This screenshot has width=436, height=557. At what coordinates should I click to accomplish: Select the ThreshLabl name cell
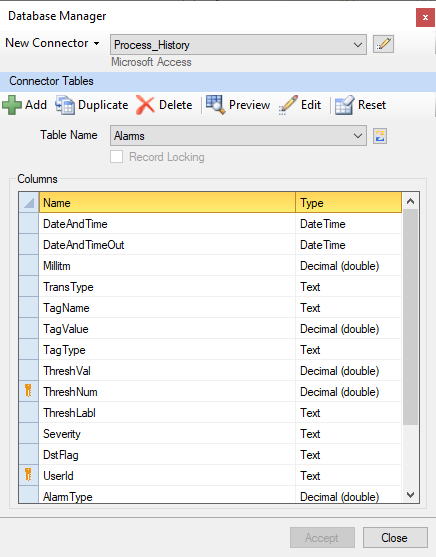pyautogui.click(x=167, y=412)
